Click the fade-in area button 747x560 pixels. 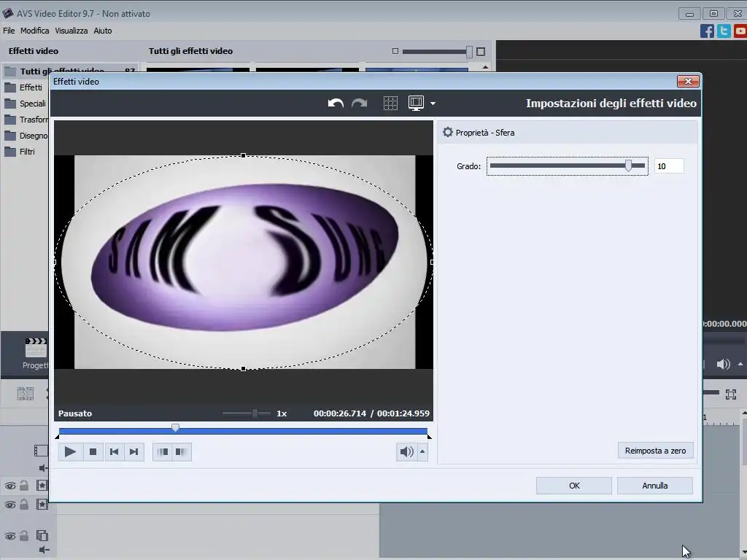point(163,452)
